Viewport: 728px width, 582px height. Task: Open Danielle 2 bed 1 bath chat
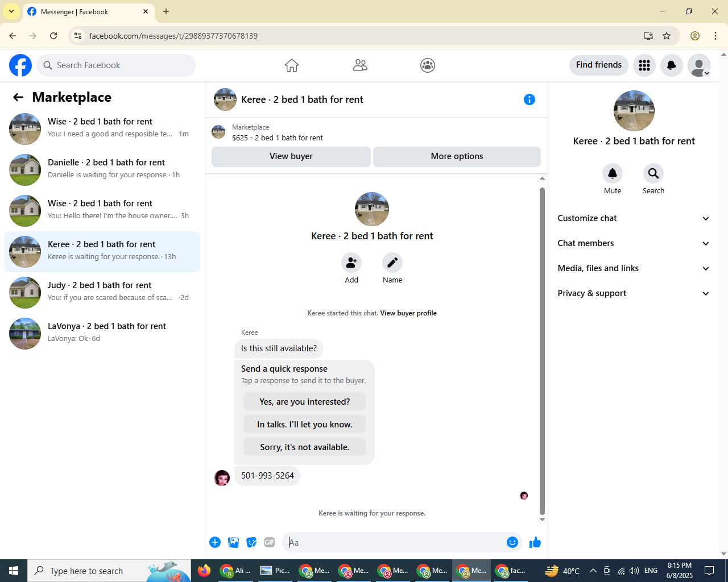point(102,170)
